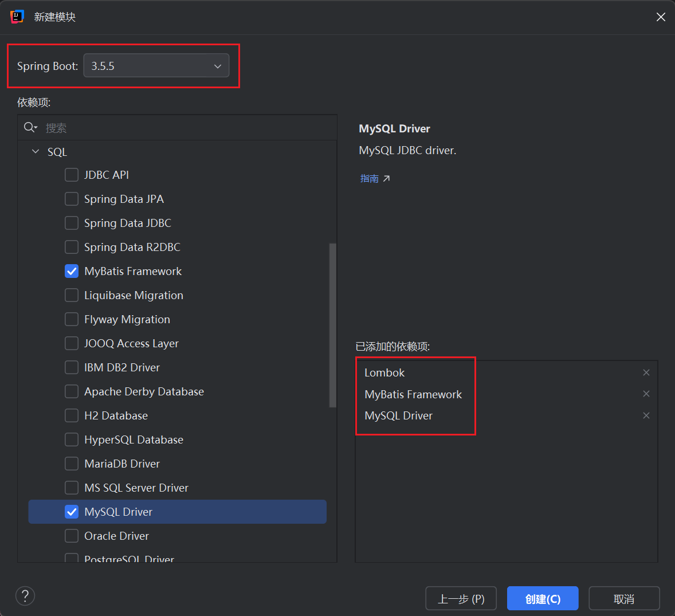The image size is (675, 616).
Task: Open the help question mark button
Action: coord(25,596)
